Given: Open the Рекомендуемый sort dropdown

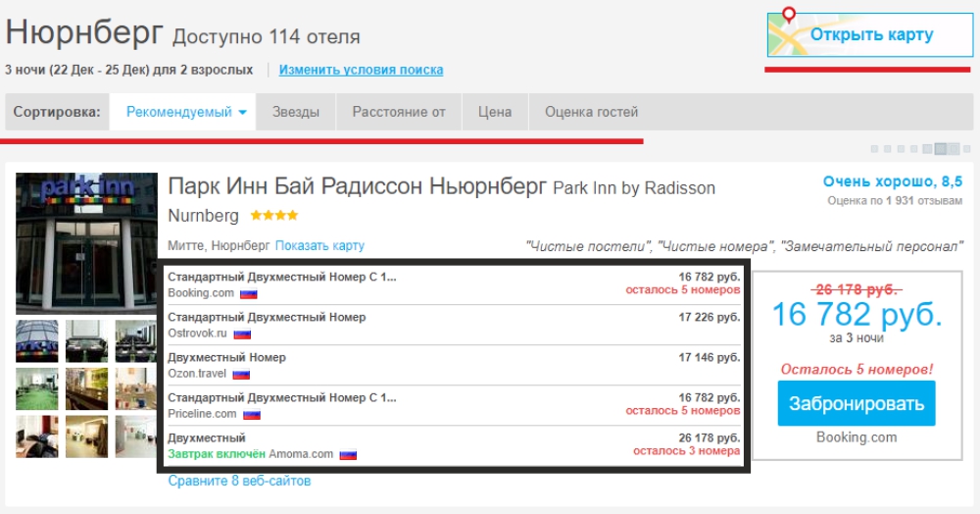Looking at the screenshot, I should 182,112.
